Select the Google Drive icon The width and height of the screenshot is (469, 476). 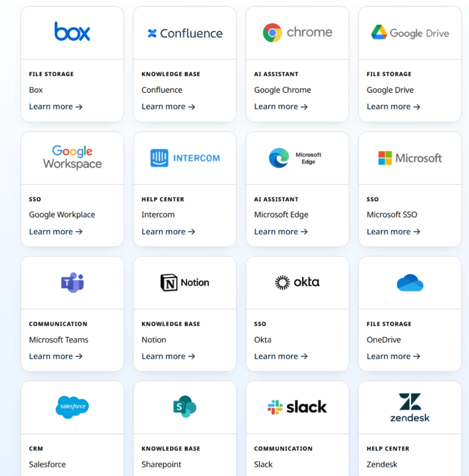point(409,32)
